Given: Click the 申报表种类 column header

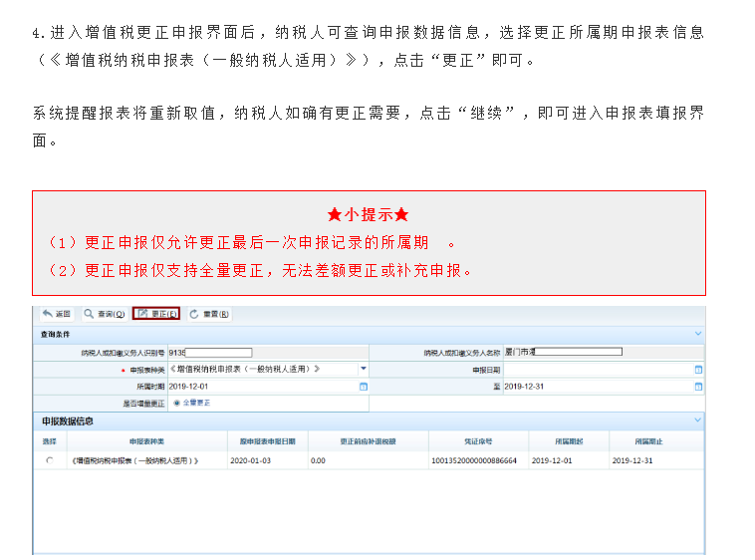Looking at the screenshot, I should click(146, 441).
